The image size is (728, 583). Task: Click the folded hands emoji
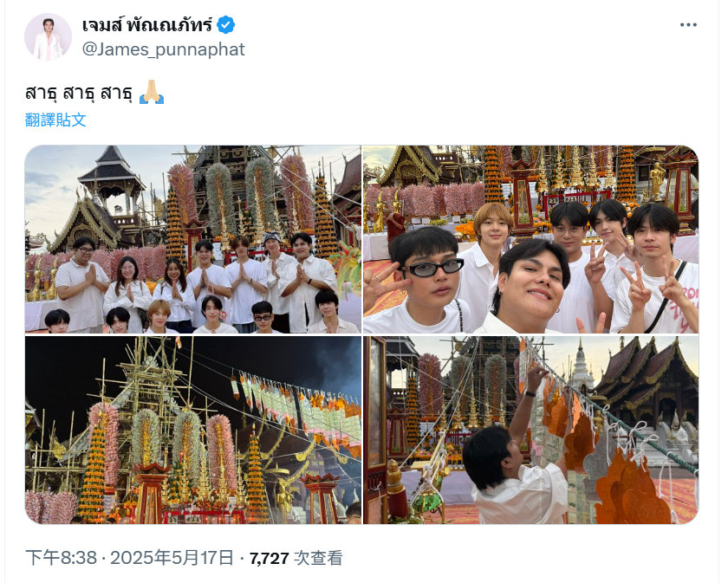tap(152, 92)
